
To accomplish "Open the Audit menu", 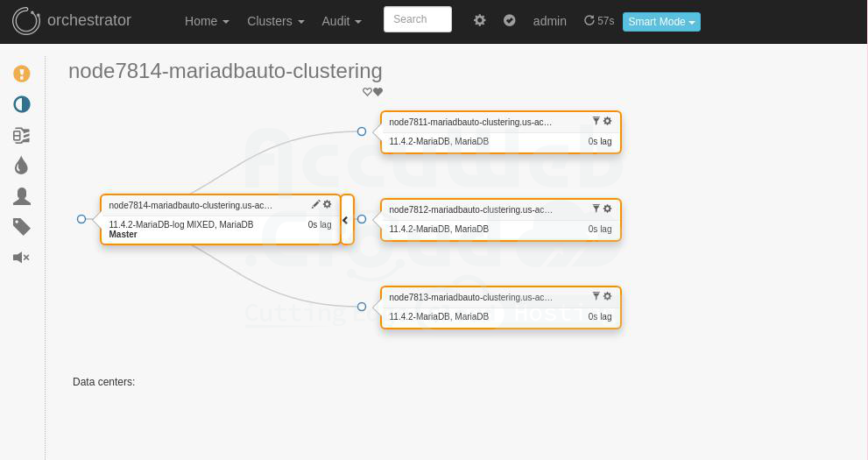I will [x=341, y=21].
